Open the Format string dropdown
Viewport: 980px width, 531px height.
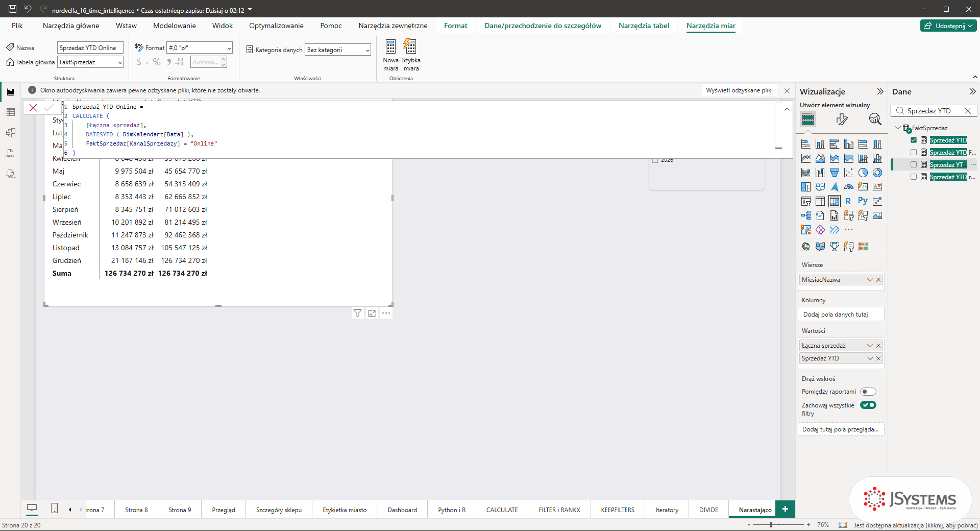229,48
